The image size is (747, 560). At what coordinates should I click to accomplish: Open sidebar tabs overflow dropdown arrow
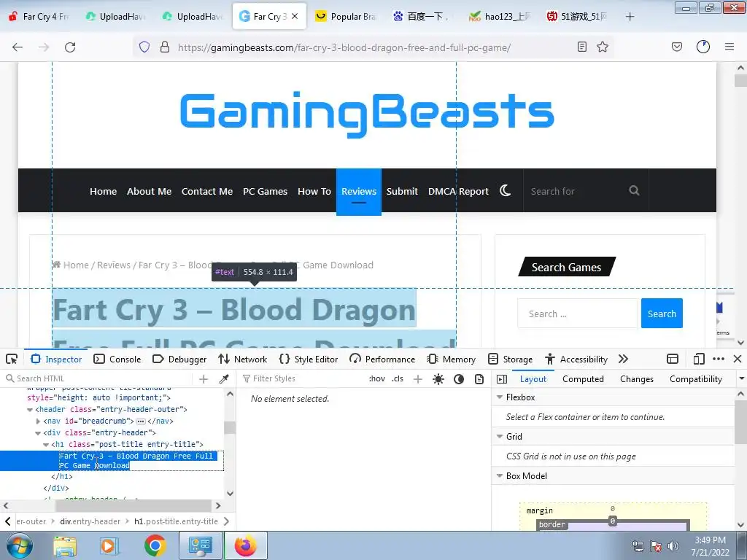click(x=741, y=379)
